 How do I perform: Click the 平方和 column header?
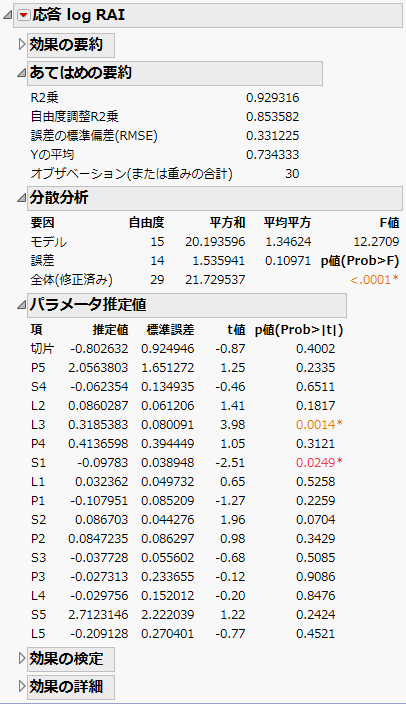tap(227, 223)
